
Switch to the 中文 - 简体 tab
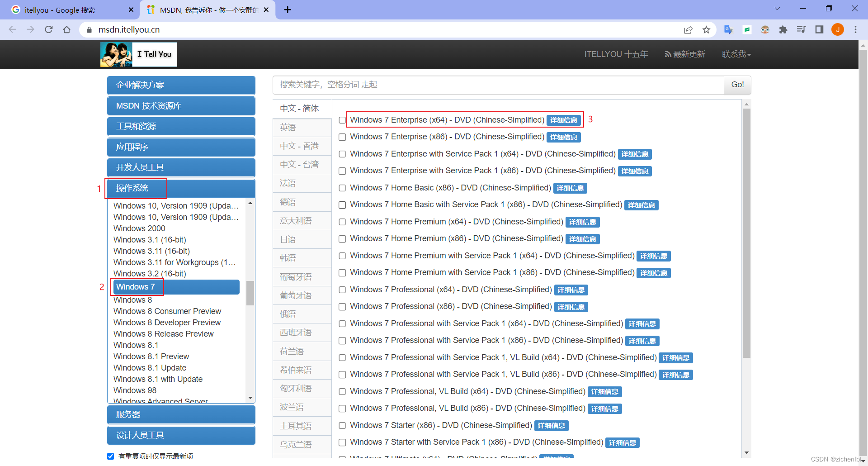[302, 109]
